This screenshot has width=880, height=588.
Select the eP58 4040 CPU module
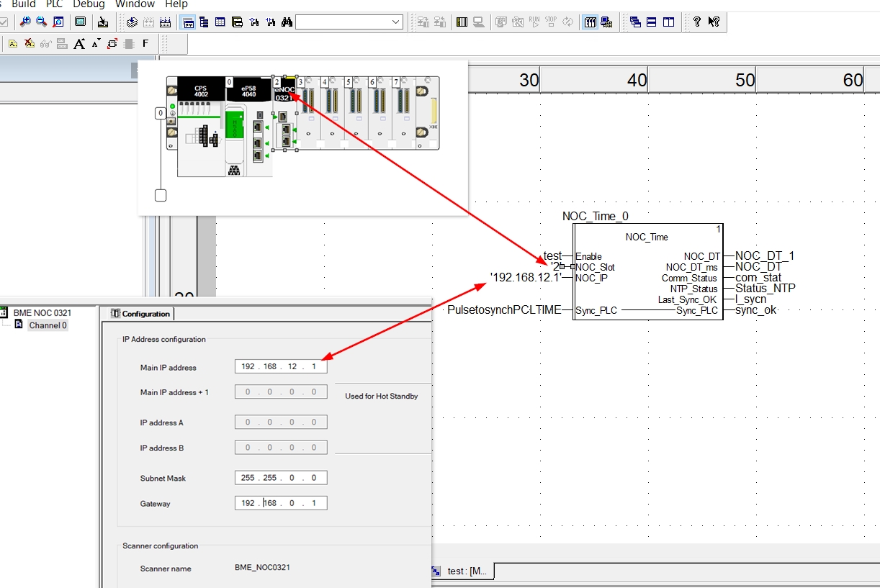[248, 126]
